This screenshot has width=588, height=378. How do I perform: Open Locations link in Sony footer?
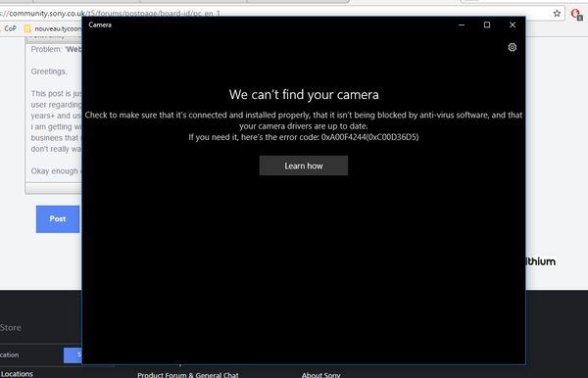[x=17, y=374]
